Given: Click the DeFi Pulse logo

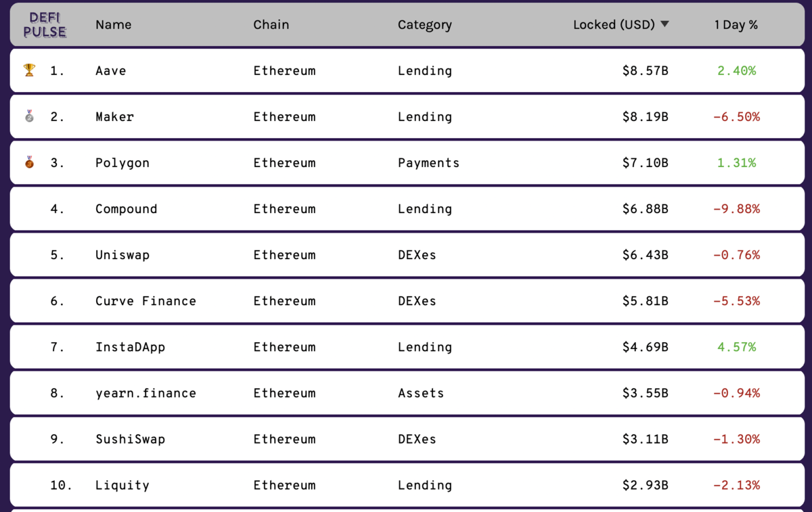Looking at the screenshot, I should tap(45, 25).
